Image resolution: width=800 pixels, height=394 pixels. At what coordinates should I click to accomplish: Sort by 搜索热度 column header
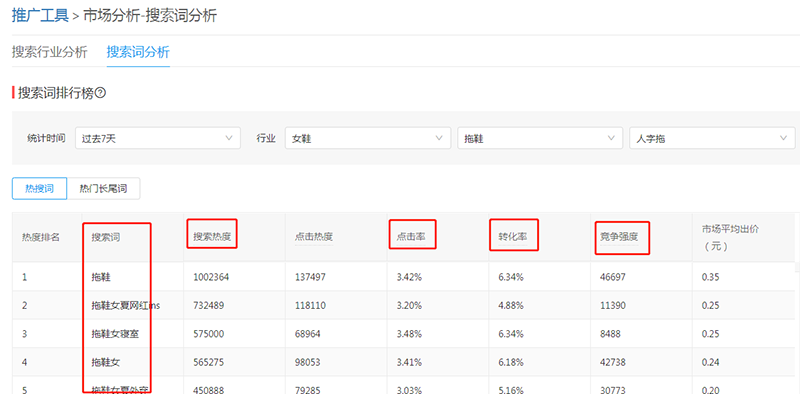tap(212, 237)
